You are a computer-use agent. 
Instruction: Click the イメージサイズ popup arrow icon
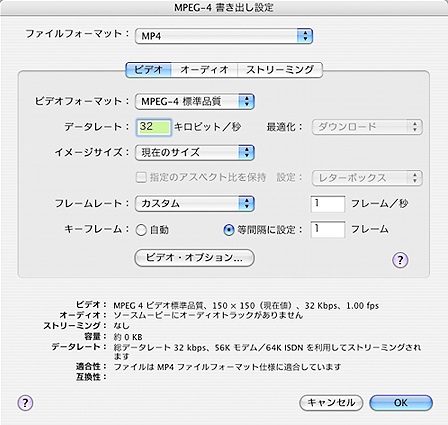(247, 152)
